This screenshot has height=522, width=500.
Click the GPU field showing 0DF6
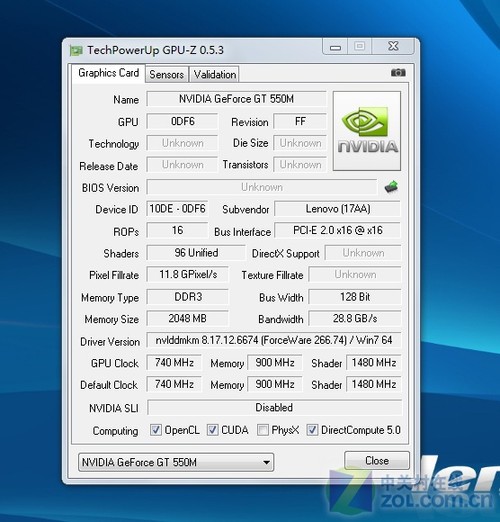coord(182,121)
